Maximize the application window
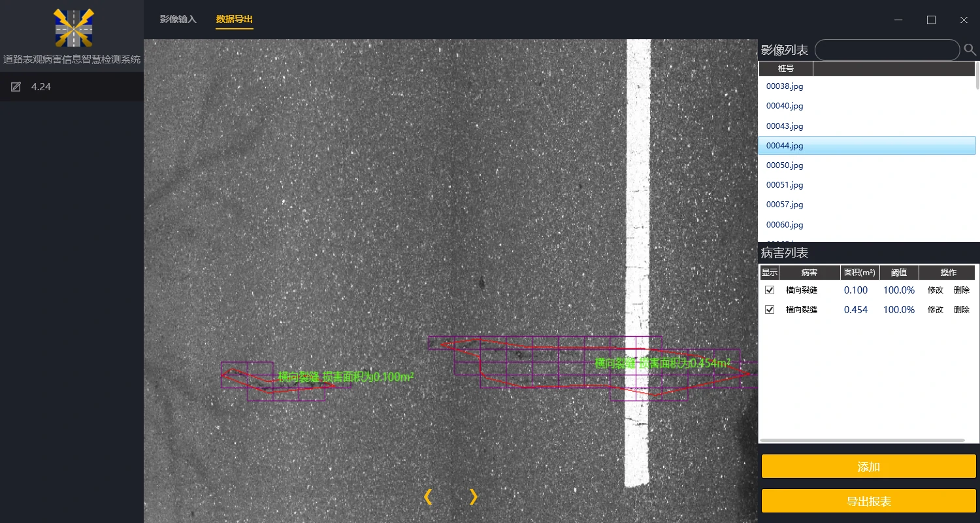This screenshot has width=980, height=523. [x=931, y=20]
